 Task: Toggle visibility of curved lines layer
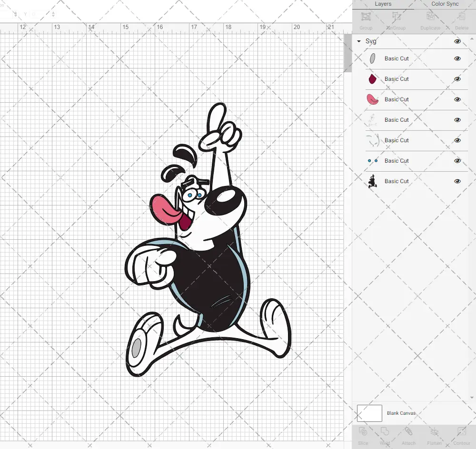point(457,140)
